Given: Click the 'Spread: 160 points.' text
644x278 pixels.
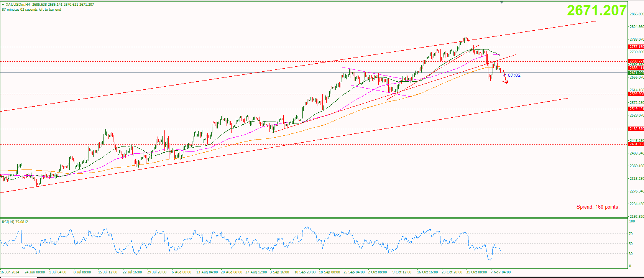Looking at the screenshot, I should pos(598,207).
